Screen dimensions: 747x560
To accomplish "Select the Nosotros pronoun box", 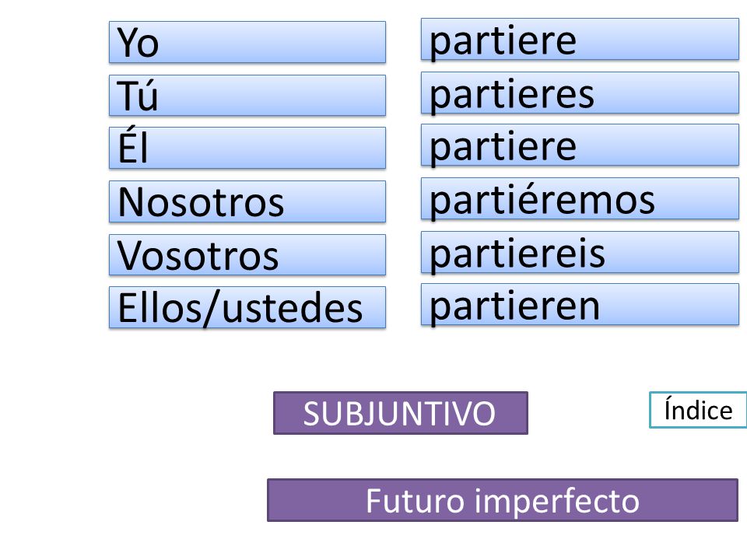I will (247, 201).
